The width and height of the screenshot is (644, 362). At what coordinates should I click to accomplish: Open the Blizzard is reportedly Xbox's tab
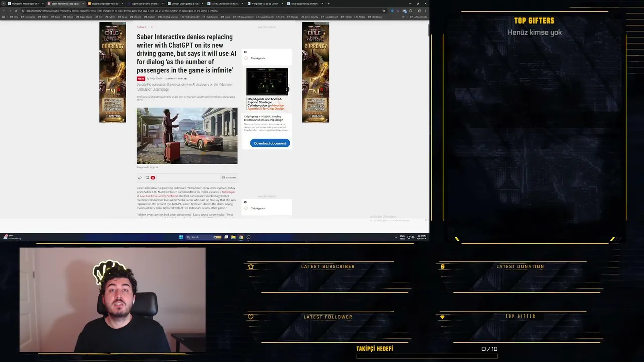105,4
